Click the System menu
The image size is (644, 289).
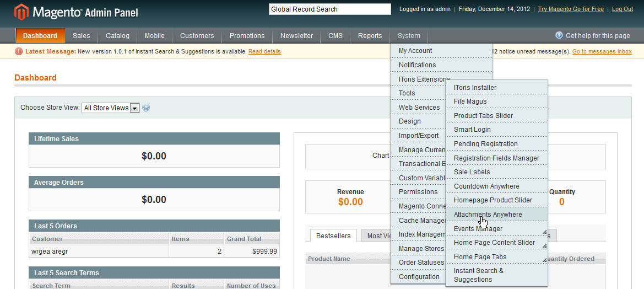(x=409, y=36)
